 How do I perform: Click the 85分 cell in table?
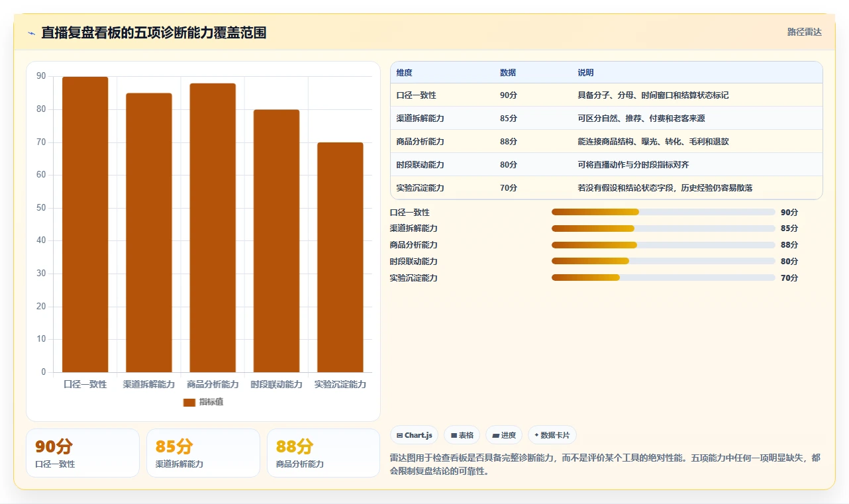pos(533,119)
